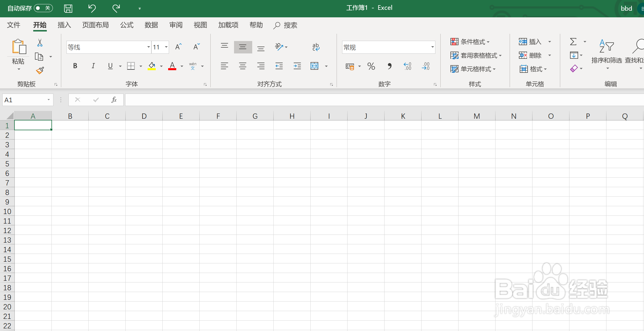Select the column D header

coord(144,116)
